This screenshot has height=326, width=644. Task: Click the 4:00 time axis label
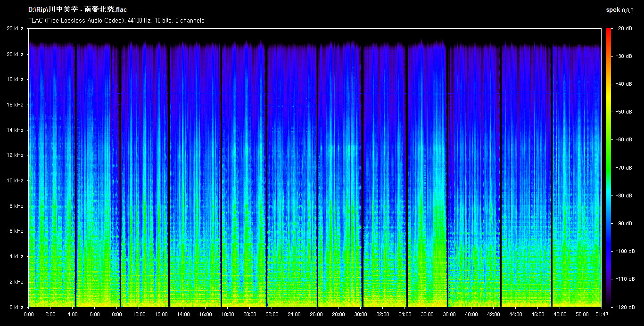(x=73, y=314)
